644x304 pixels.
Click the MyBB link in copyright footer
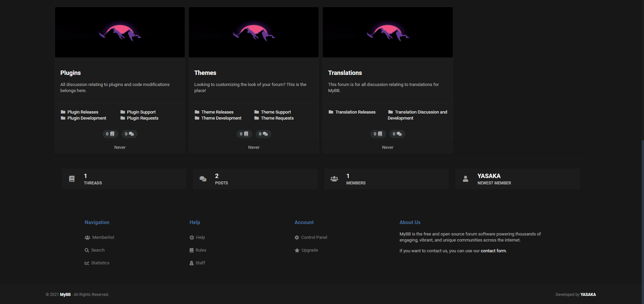click(65, 295)
